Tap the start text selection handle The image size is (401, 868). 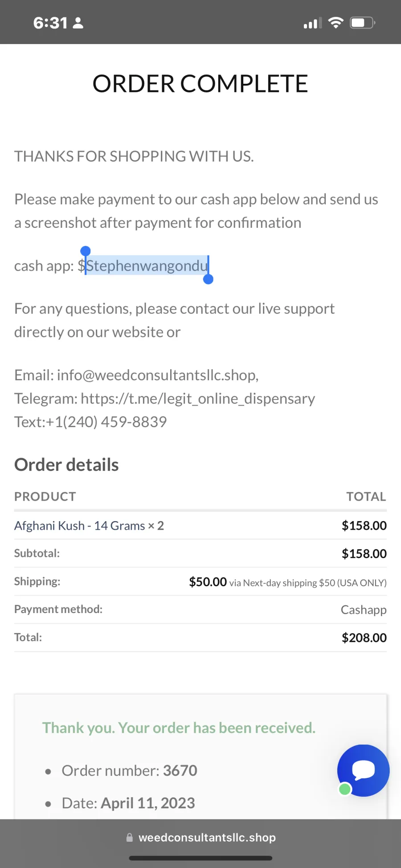click(86, 251)
